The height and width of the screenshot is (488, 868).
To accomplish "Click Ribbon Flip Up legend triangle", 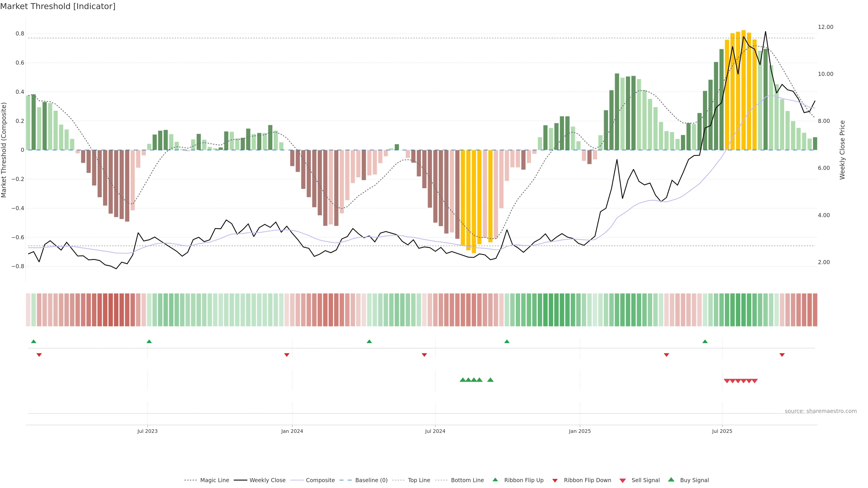I will pos(495,480).
